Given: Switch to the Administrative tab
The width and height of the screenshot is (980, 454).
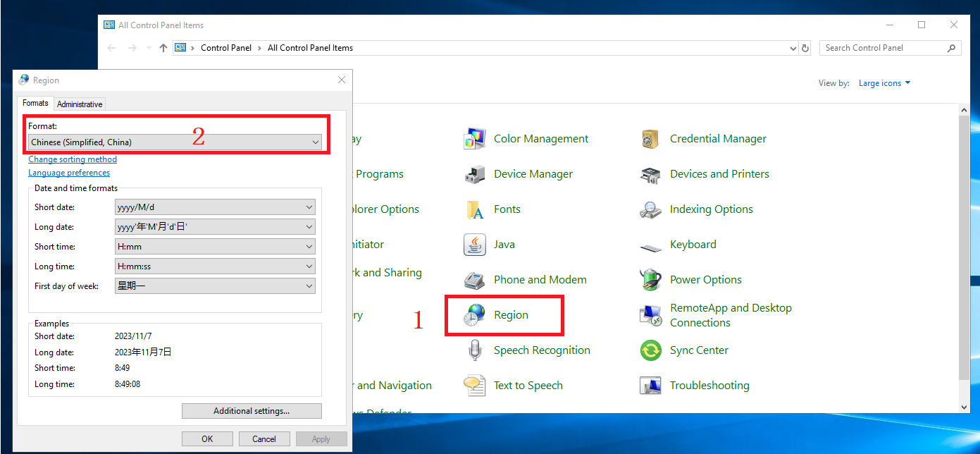Looking at the screenshot, I should coord(80,104).
